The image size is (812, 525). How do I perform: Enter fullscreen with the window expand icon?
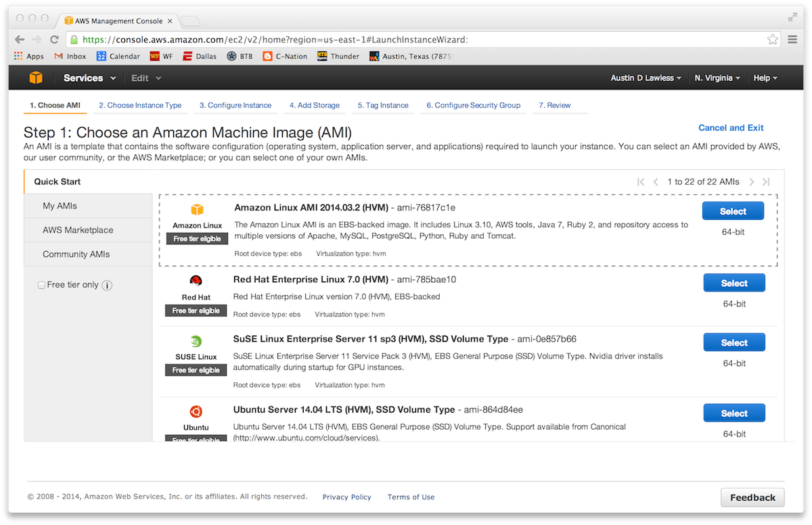792,18
